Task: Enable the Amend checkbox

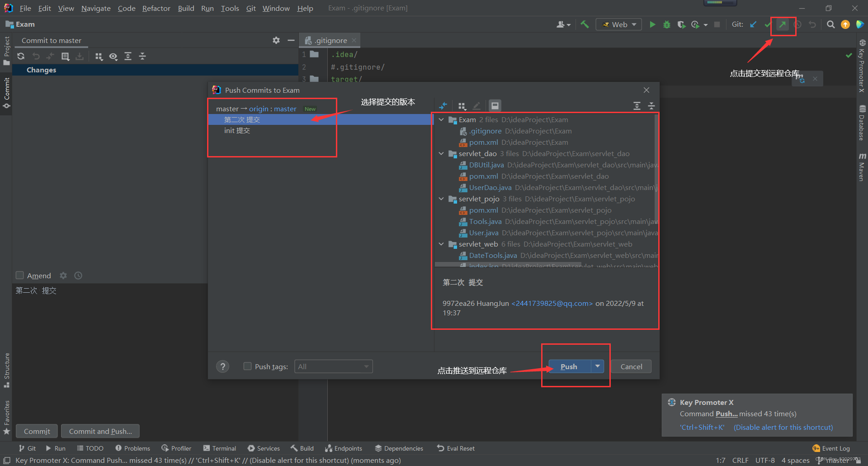Action: (20, 275)
